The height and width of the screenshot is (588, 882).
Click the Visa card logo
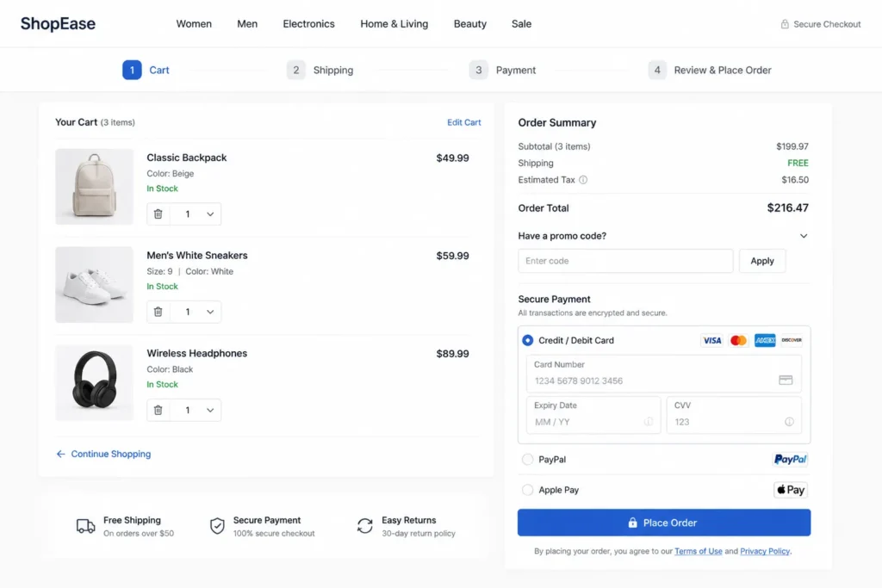(x=711, y=341)
